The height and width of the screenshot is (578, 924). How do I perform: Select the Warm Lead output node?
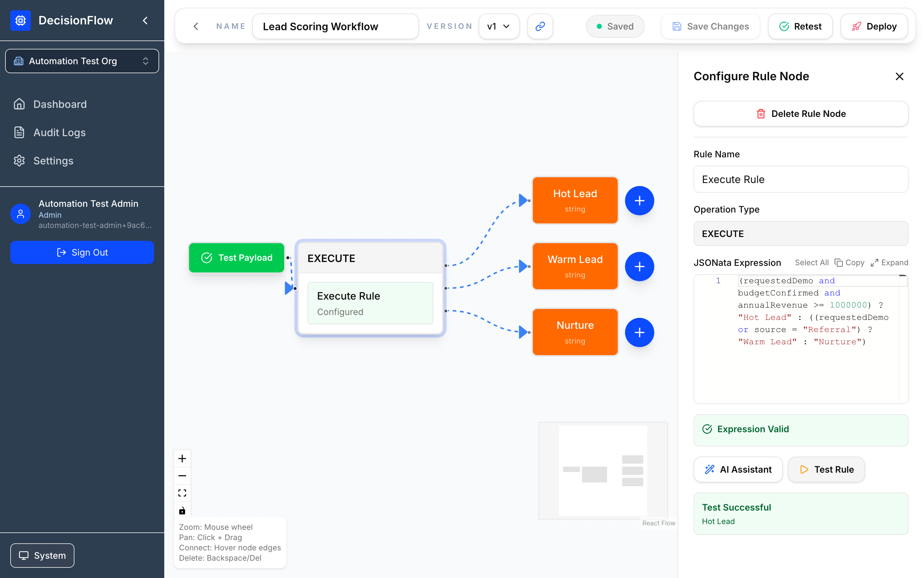pos(575,266)
